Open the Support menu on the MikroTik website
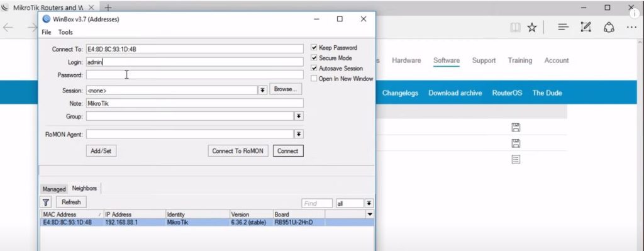This screenshot has width=644, height=251. [x=484, y=60]
